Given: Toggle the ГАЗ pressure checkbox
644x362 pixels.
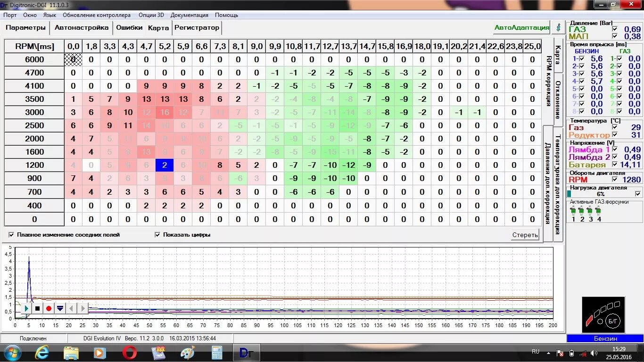Looking at the screenshot, I should pyautogui.click(x=614, y=29).
